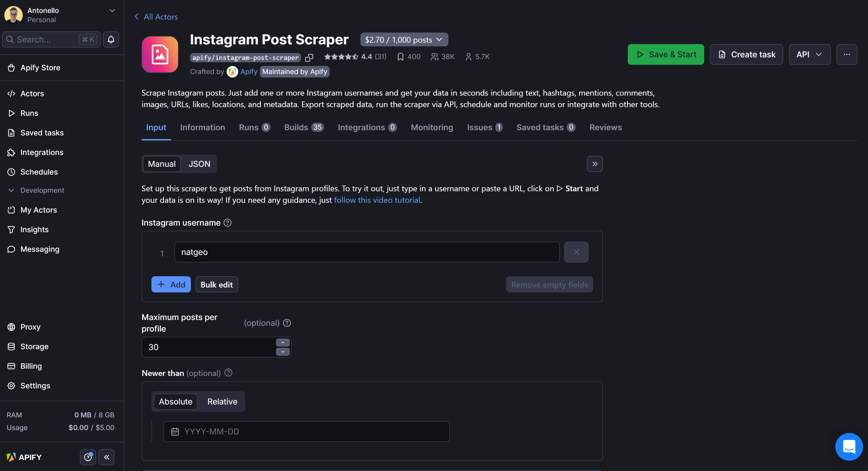
Task: Open the Schedules page
Action: 40,172
